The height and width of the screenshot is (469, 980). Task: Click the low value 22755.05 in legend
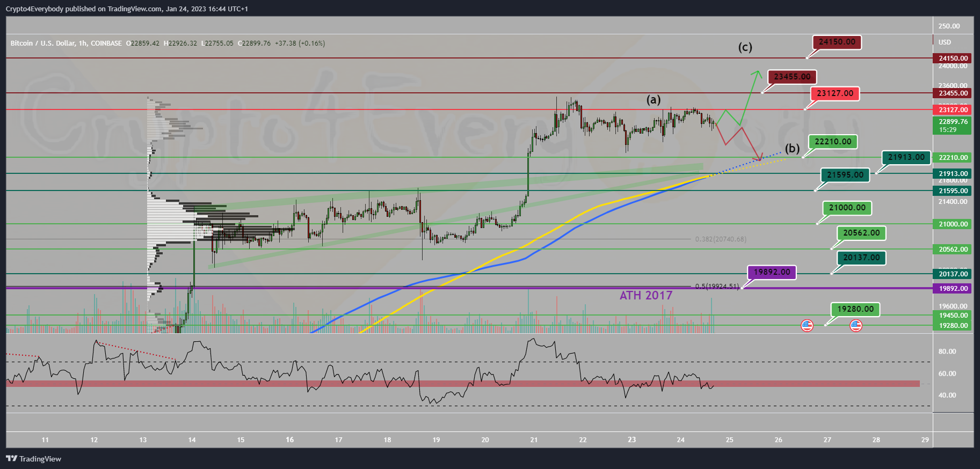click(x=219, y=43)
